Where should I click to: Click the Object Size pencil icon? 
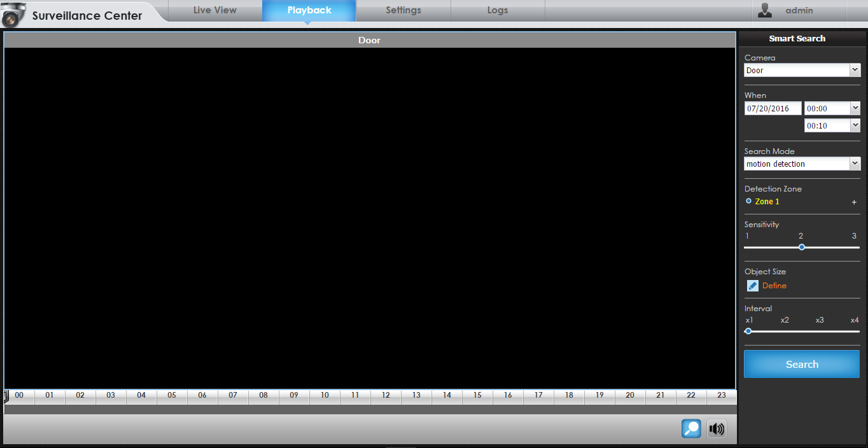coord(752,286)
